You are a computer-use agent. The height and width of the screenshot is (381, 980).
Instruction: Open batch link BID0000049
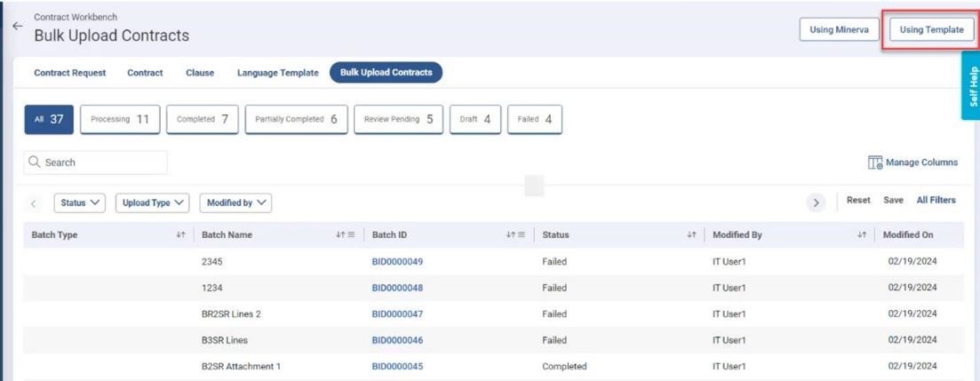pos(396,261)
